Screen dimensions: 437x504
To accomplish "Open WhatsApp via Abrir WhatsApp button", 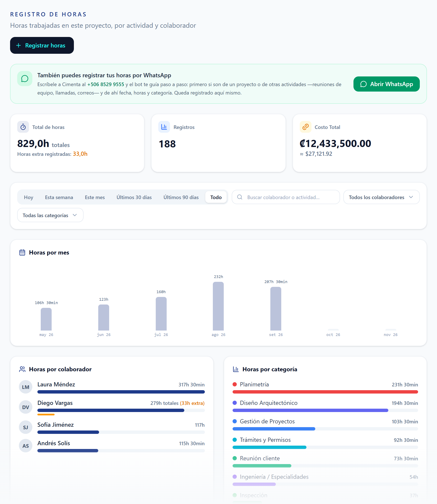I will point(386,84).
